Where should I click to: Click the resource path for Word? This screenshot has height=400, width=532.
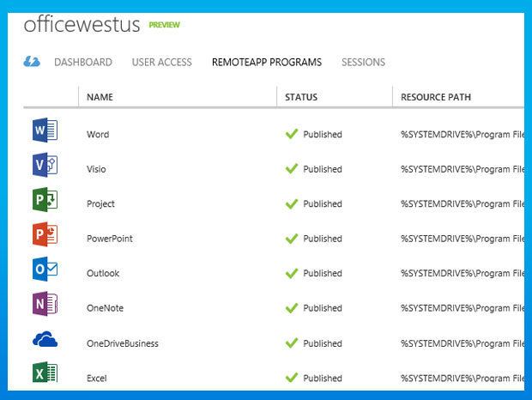coord(462,135)
